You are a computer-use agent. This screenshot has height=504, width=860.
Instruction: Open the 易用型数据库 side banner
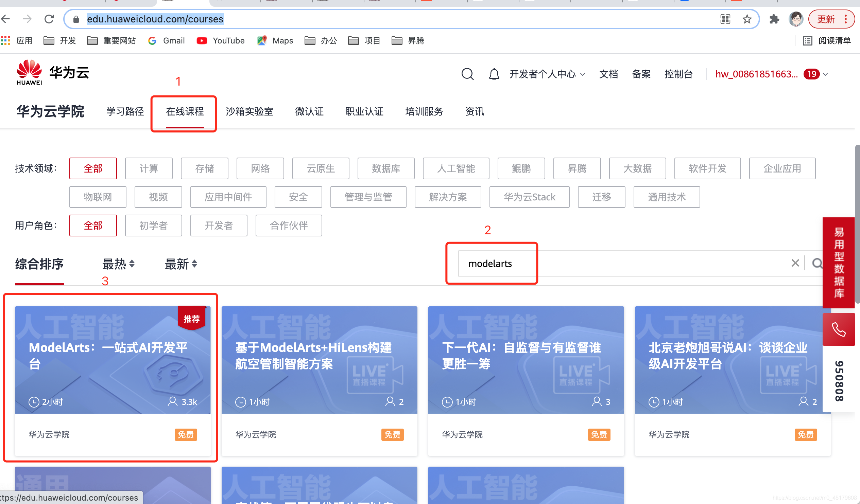pyautogui.click(x=839, y=263)
